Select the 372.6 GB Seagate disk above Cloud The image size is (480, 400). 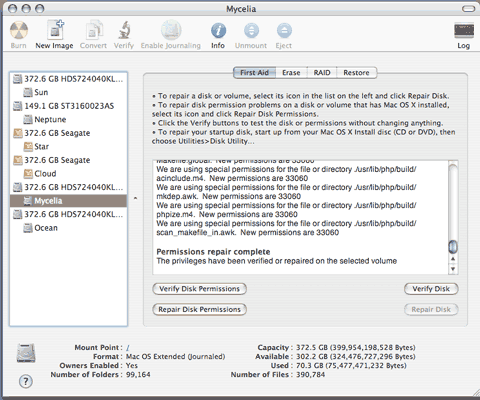coord(68,160)
